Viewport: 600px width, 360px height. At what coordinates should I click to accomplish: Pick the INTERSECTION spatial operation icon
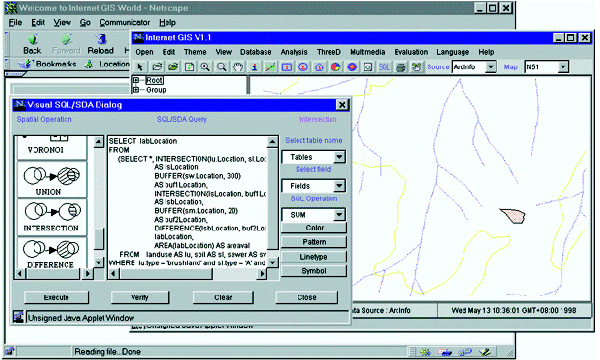pos(52,216)
